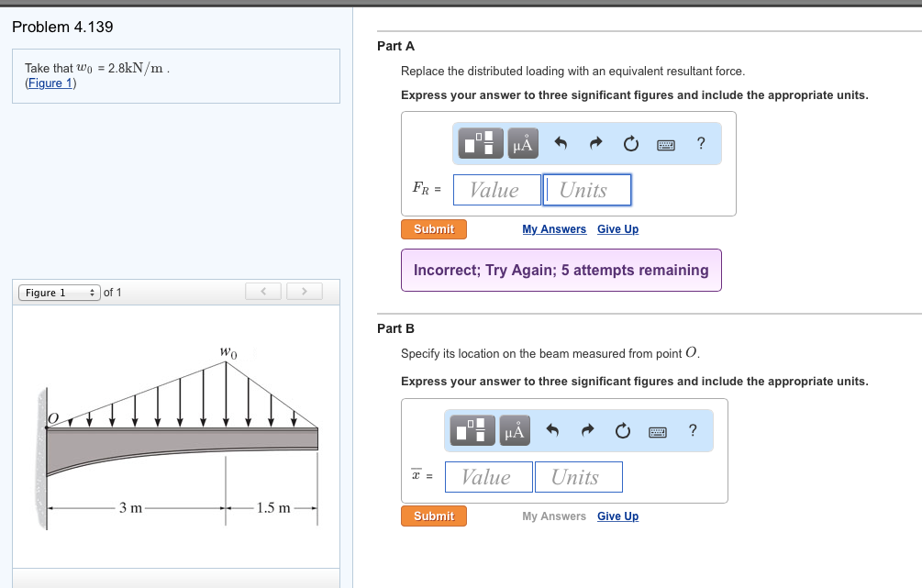922x588 pixels.
Task: Open the Figure 1 selector dropdown
Action: pyautogui.click(x=58, y=292)
